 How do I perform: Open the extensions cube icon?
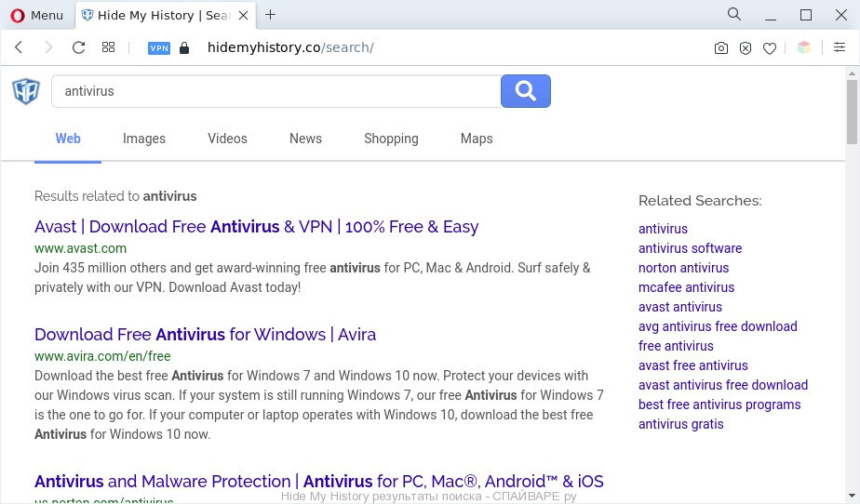pos(804,47)
